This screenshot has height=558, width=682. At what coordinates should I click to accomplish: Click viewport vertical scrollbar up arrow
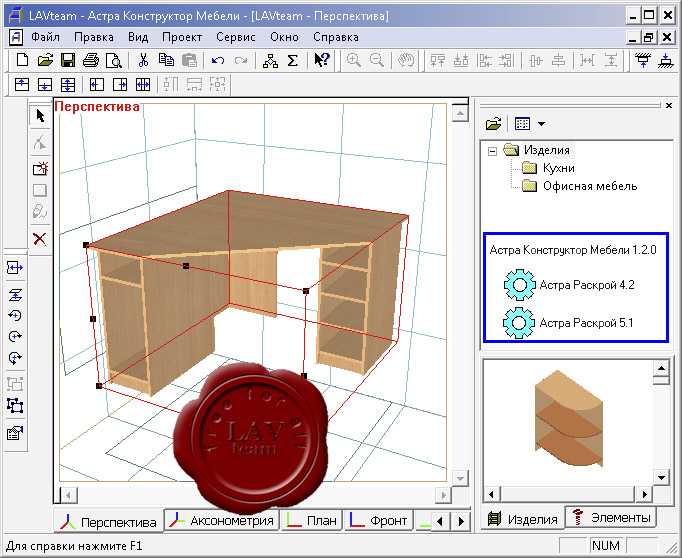[x=460, y=114]
